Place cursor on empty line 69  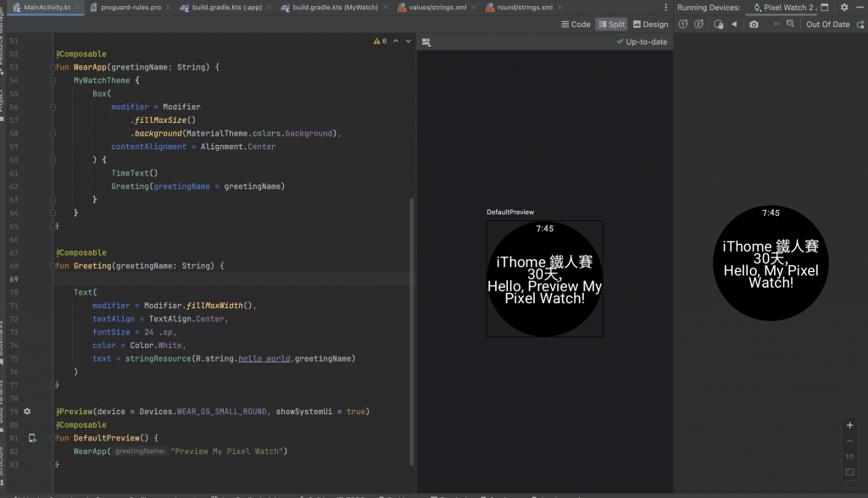tap(232, 279)
